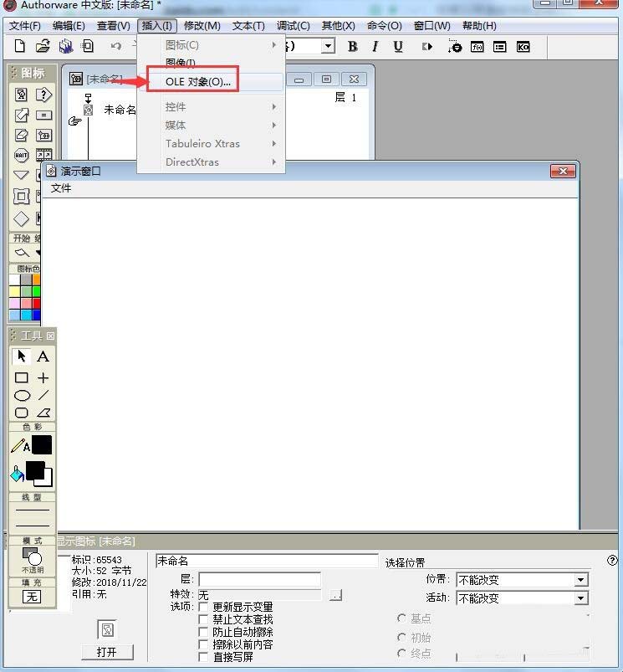Select the Straight Line plus tool
The width and height of the screenshot is (623, 672).
[43, 377]
